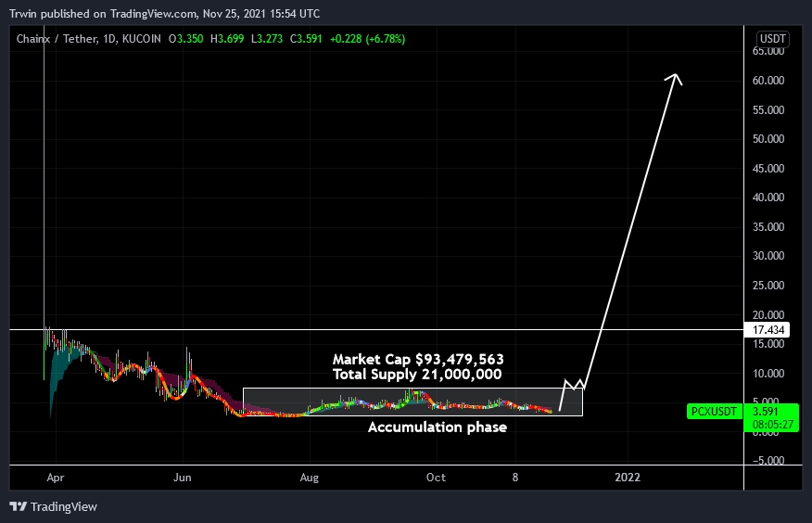This screenshot has width=812, height=523.
Task: Click the 17.434 price line label
Action: tap(768, 330)
